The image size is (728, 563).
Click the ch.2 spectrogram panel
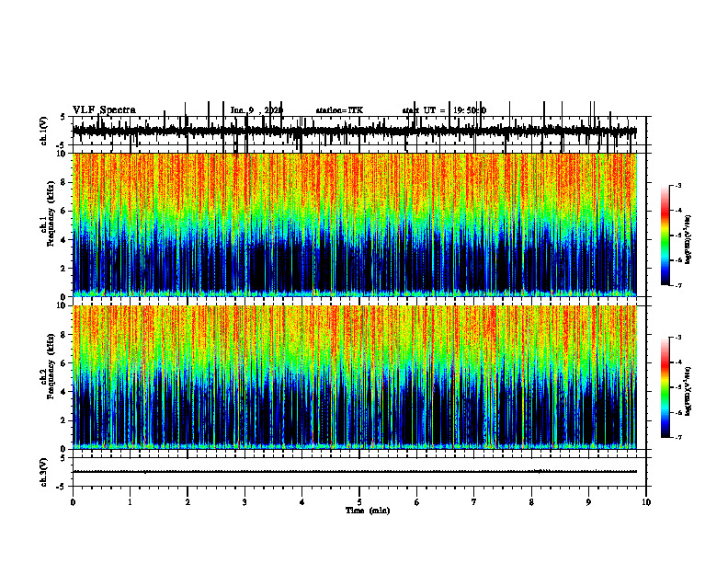pos(354,377)
